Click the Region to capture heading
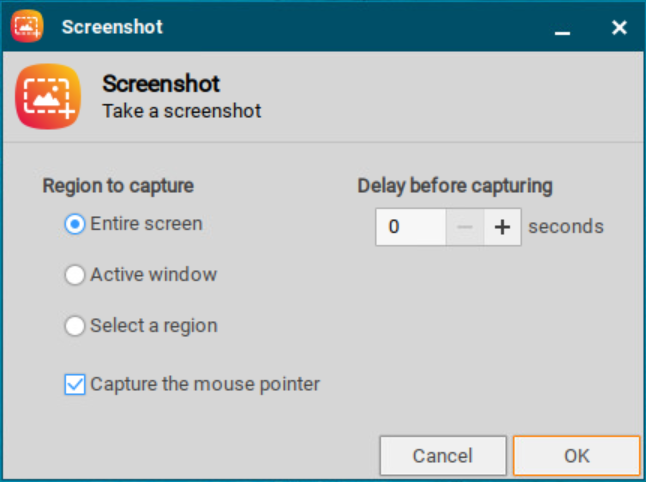This screenshot has width=646, height=482. coord(118,185)
